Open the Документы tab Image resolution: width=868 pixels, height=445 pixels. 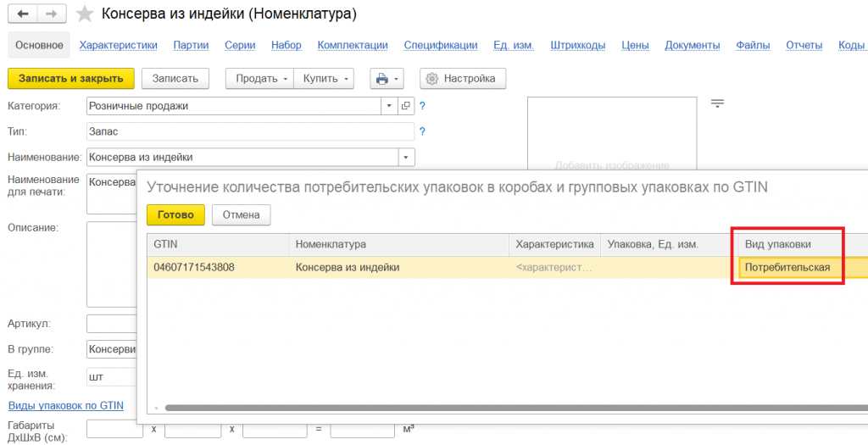[693, 46]
